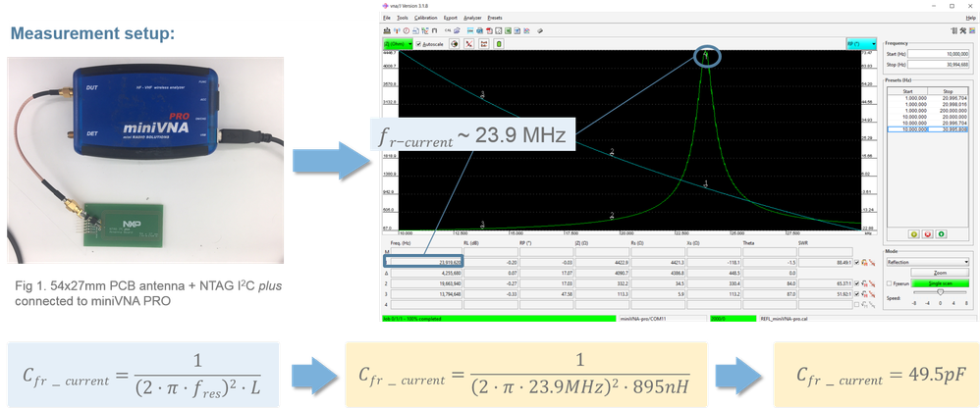Click the delete preset red button
The width and height of the screenshot is (980, 408).
(x=928, y=234)
